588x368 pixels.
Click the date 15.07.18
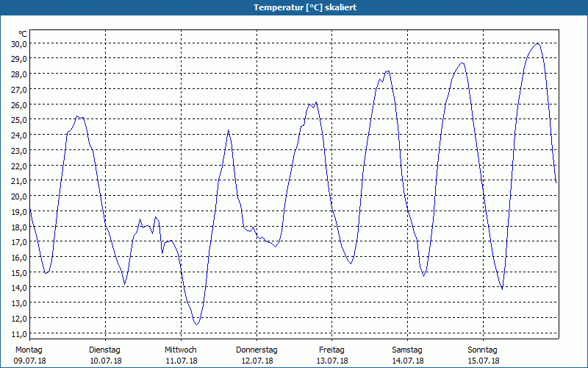[x=484, y=361]
